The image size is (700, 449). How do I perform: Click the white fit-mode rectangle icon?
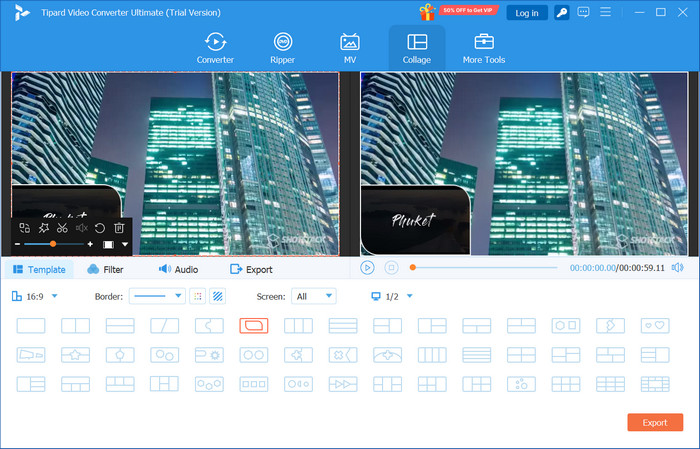[x=108, y=245]
